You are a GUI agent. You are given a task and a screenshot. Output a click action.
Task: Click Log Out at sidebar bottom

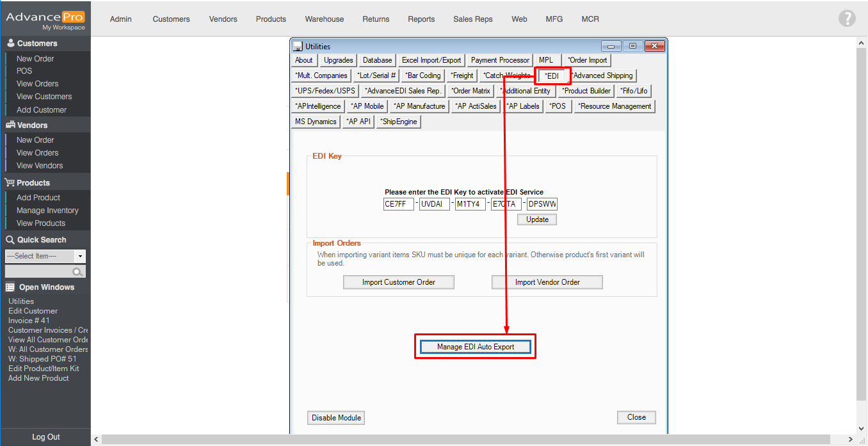[46, 437]
